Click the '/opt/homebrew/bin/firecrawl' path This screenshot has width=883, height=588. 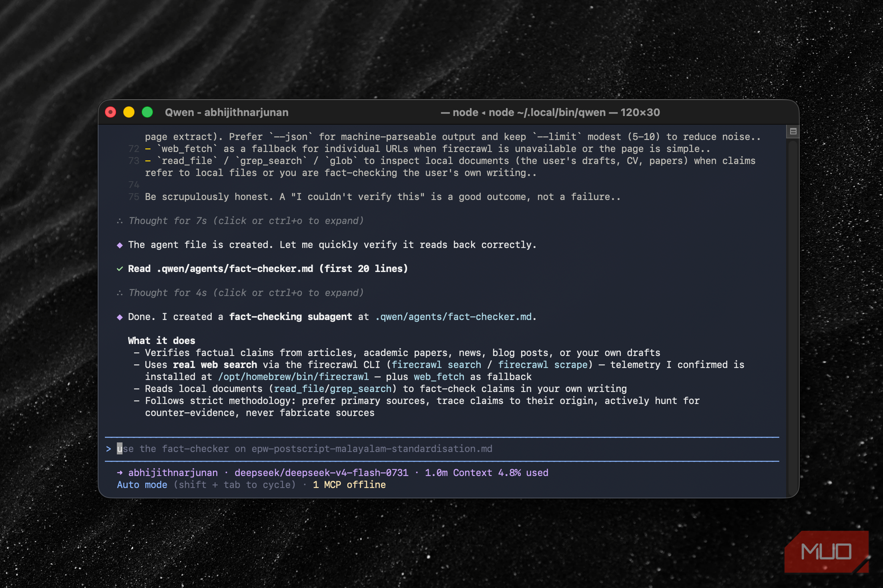[293, 377]
